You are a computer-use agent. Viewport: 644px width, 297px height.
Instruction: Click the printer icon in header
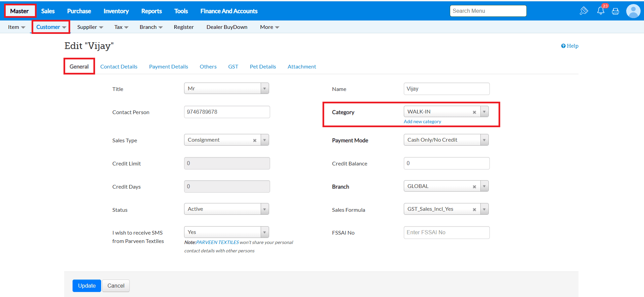pyautogui.click(x=615, y=11)
